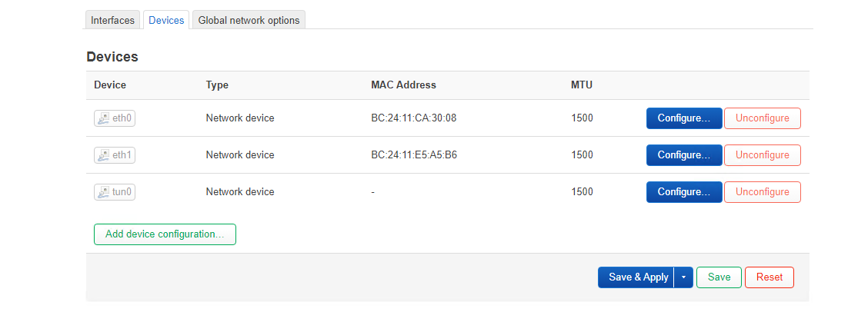Click the MTU column header
868x322 pixels.
click(x=581, y=85)
